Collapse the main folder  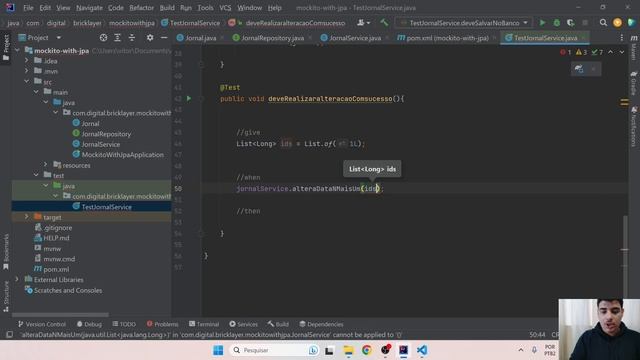(36, 92)
